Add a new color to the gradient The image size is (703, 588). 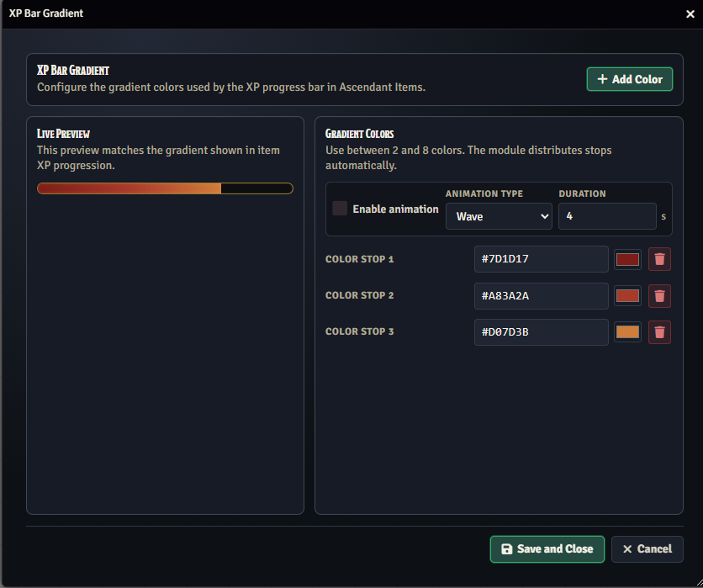(629, 79)
